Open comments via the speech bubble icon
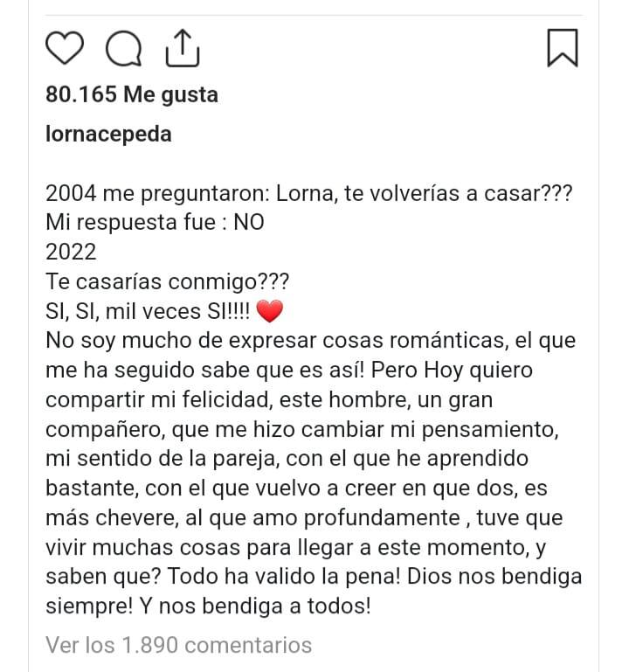This screenshot has width=629, height=672. point(123,48)
